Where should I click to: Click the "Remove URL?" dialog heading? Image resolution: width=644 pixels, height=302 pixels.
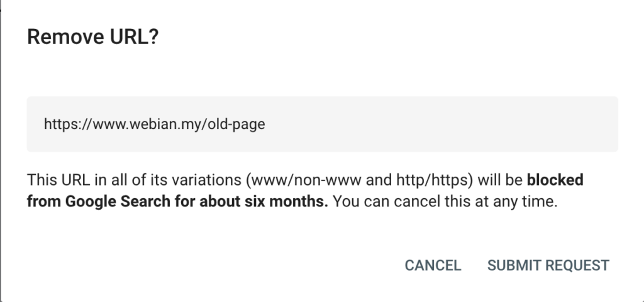(x=92, y=38)
